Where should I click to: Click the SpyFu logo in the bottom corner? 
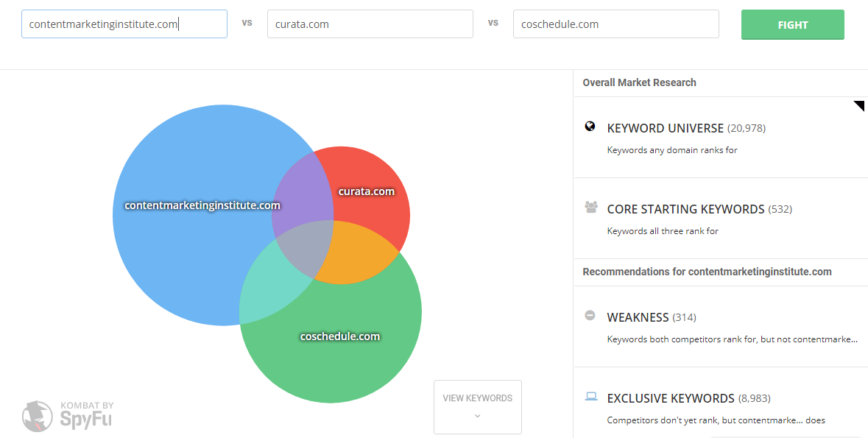[37, 416]
